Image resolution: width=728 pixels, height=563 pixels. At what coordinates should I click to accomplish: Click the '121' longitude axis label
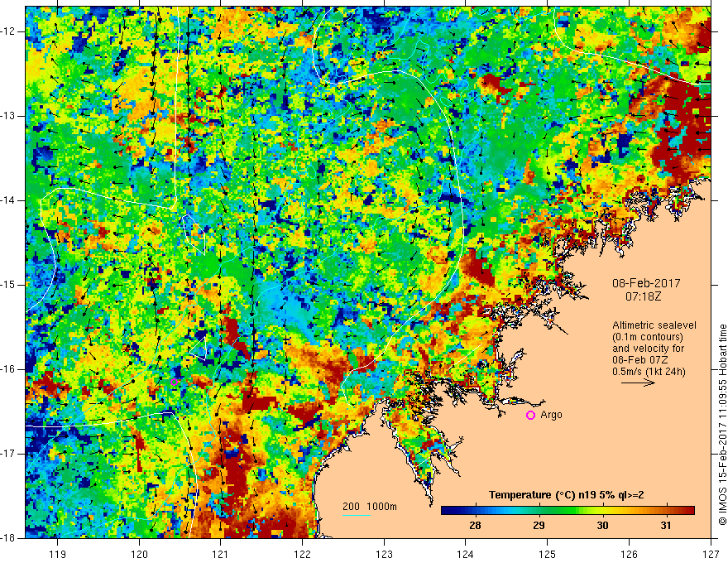pos(221,554)
